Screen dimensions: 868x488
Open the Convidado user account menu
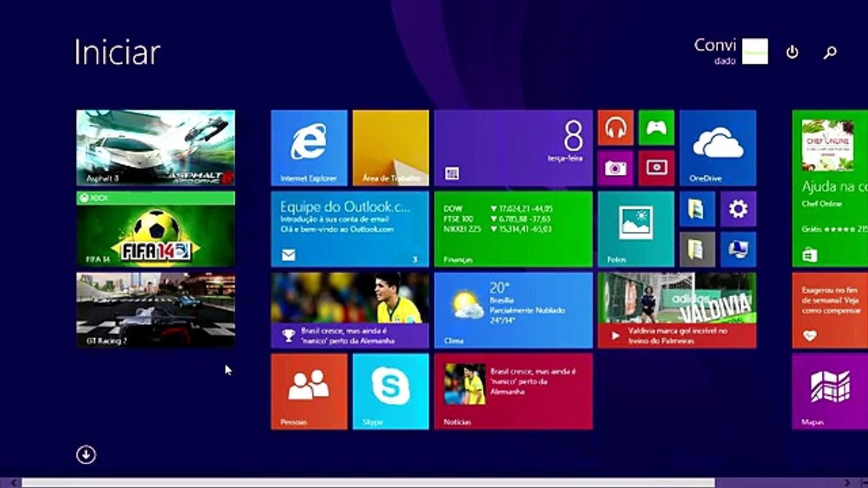[x=730, y=52]
